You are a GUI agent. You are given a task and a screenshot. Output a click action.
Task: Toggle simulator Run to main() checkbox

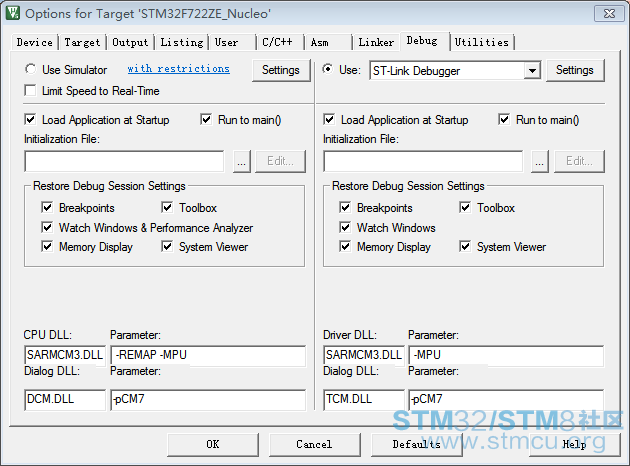[x=206, y=119]
